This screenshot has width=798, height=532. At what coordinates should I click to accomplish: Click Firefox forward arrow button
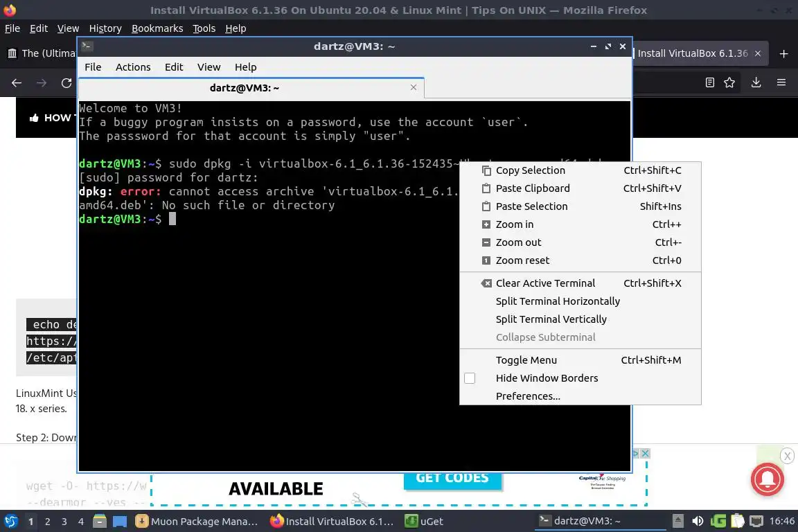[x=42, y=82]
